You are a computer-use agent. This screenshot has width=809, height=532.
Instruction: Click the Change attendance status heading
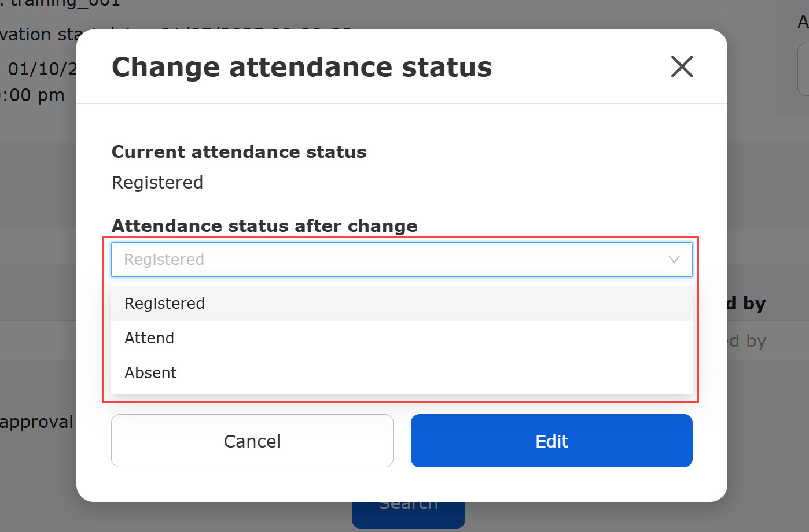301,67
